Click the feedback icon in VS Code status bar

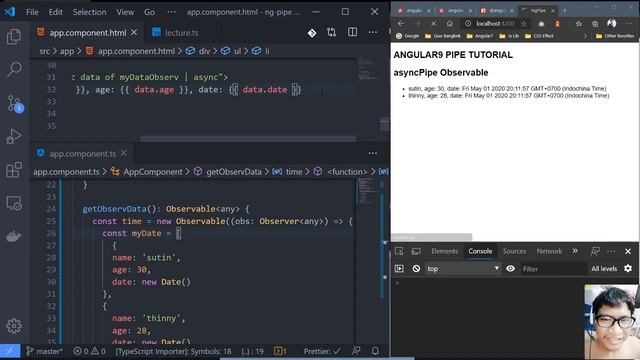click(x=356, y=351)
